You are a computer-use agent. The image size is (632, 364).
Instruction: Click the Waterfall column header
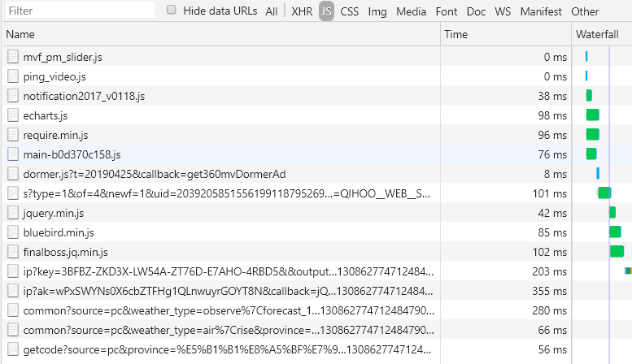coord(602,34)
